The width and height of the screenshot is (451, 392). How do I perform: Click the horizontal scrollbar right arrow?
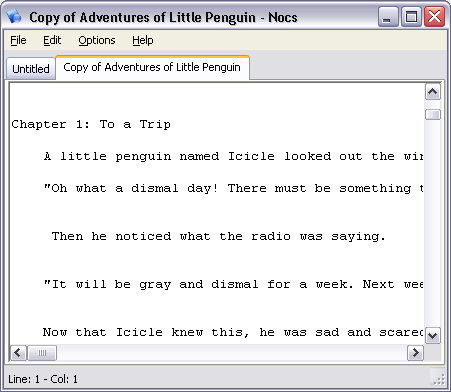click(415, 353)
